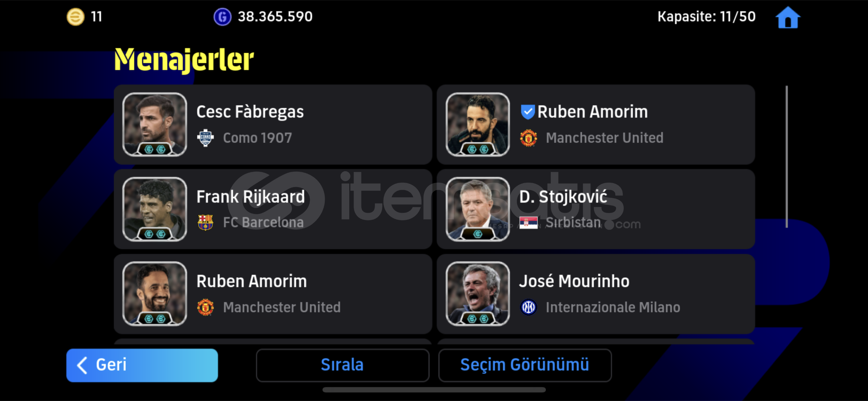The height and width of the screenshot is (401, 868).
Task: Choose smiling Ruben Amorim portrait in bottom row
Action: (155, 294)
